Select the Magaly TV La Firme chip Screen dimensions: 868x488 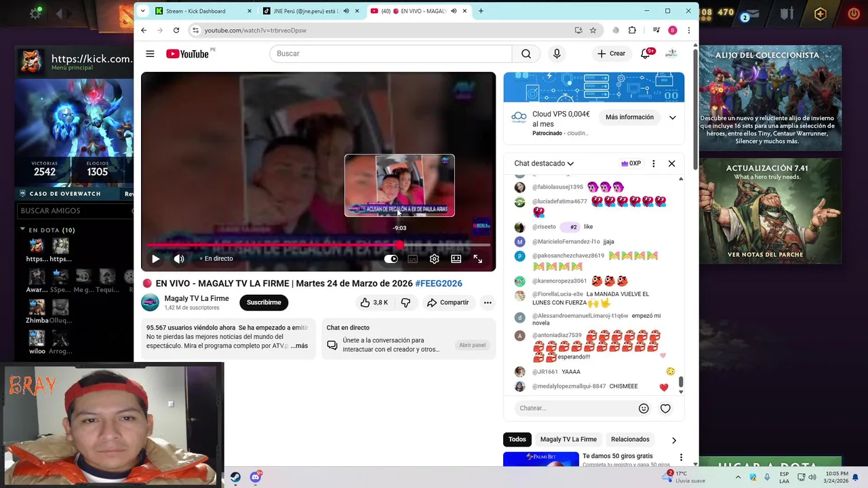pyautogui.click(x=568, y=439)
